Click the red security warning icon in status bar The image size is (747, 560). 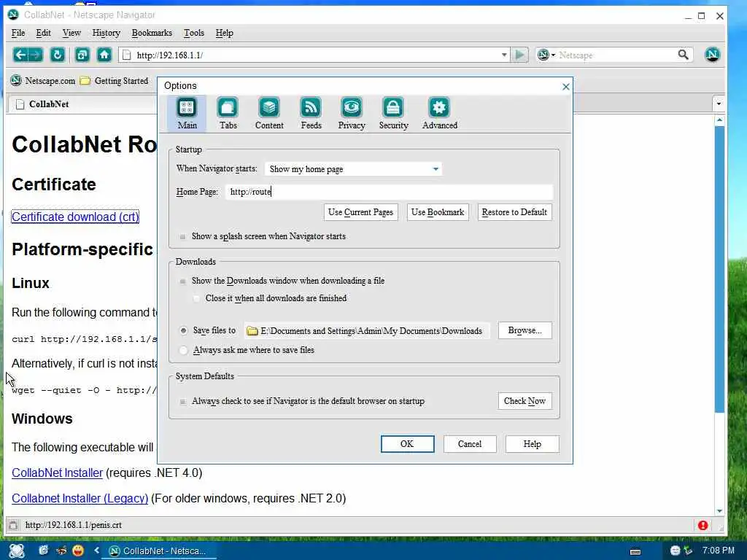click(x=703, y=525)
